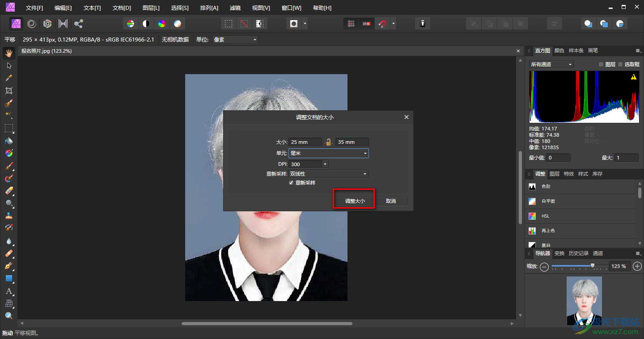Switch to the 颜色 tab
644x339 pixels.
[x=559, y=50]
